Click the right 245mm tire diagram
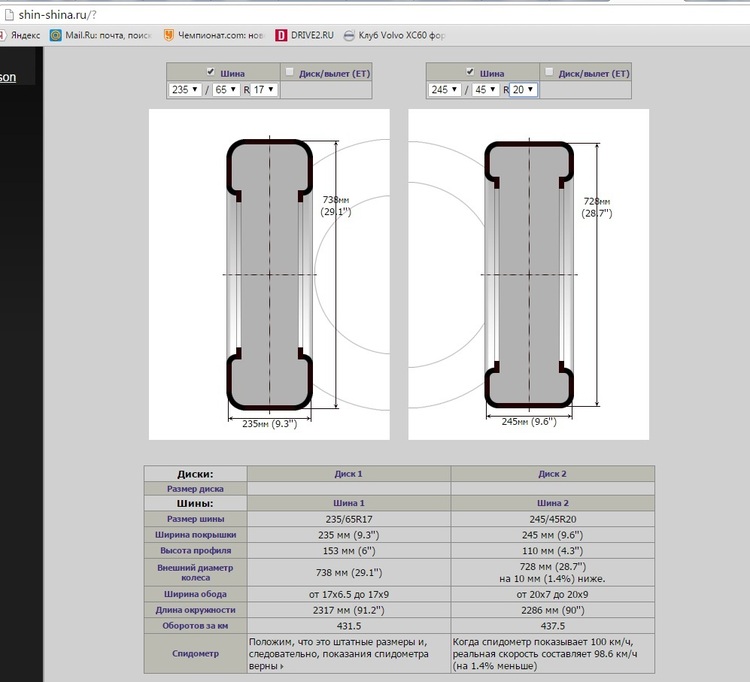 pyautogui.click(x=529, y=274)
